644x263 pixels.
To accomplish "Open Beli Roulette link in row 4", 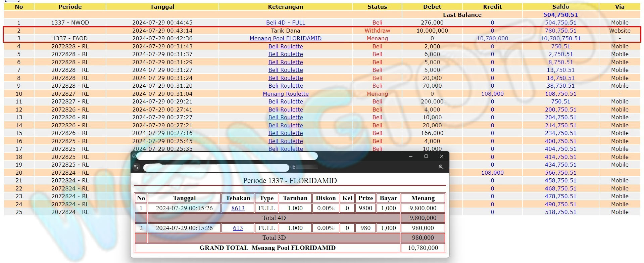I will click(x=286, y=46).
